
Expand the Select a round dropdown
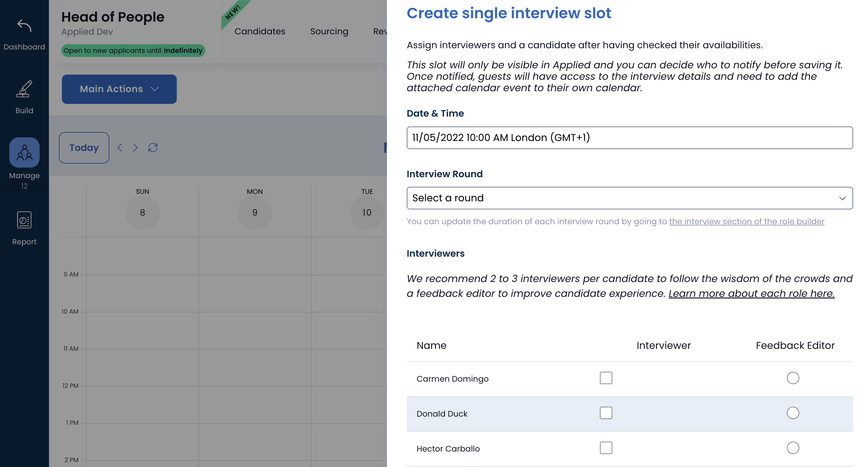[629, 198]
